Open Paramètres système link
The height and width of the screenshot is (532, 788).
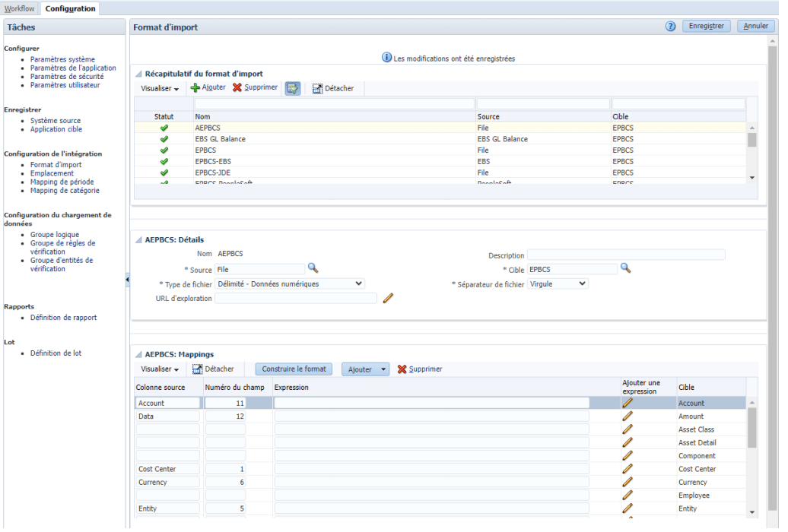62,59
